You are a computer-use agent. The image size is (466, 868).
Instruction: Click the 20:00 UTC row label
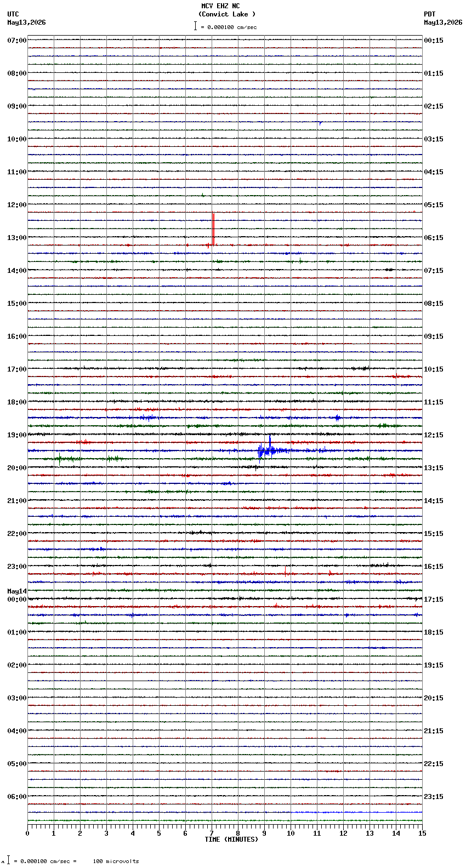[x=17, y=468]
